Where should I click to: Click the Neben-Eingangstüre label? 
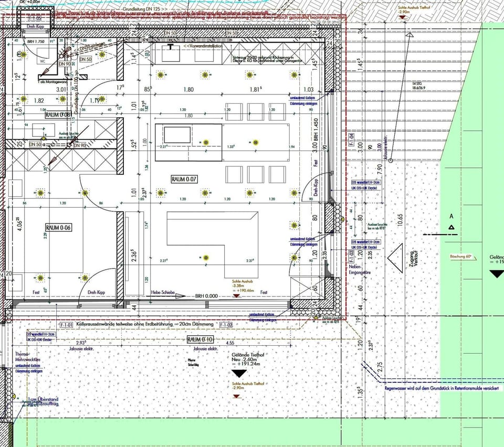click(x=360, y=270)
